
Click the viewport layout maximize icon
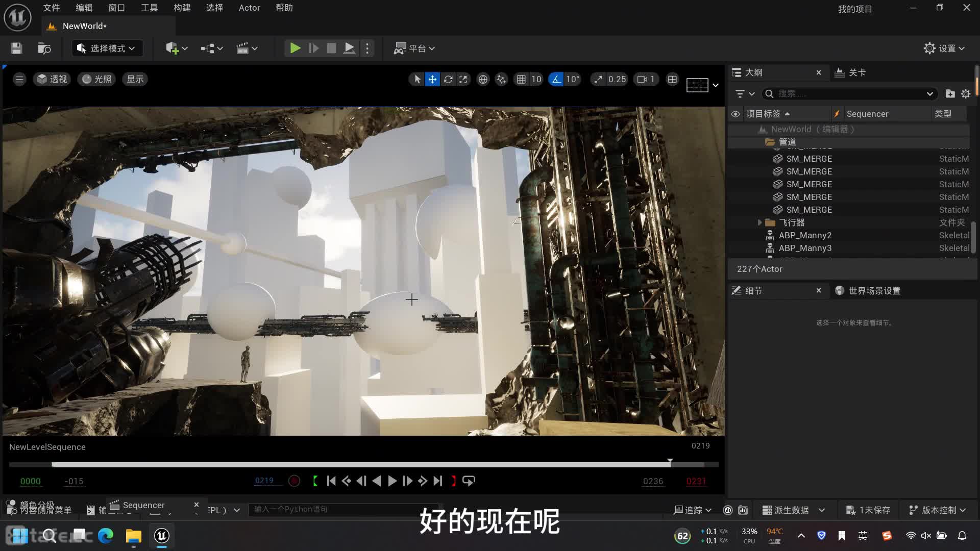[672, 79]
